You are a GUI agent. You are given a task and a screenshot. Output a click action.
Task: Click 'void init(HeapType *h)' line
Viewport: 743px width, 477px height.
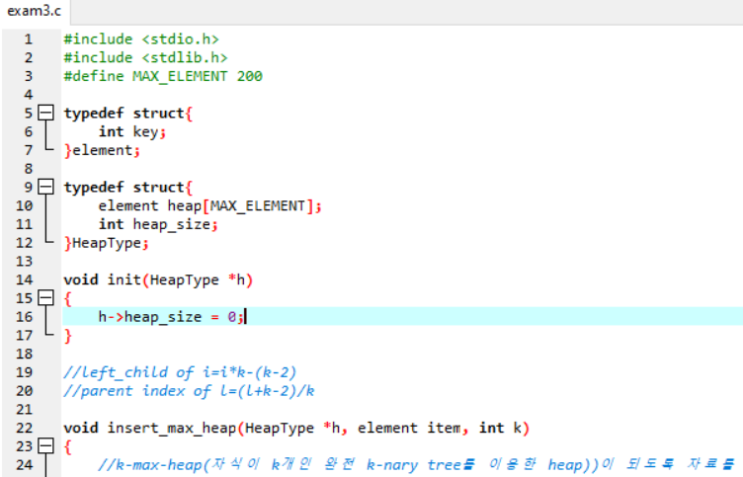pyautogui.click(x=158, y=279)
